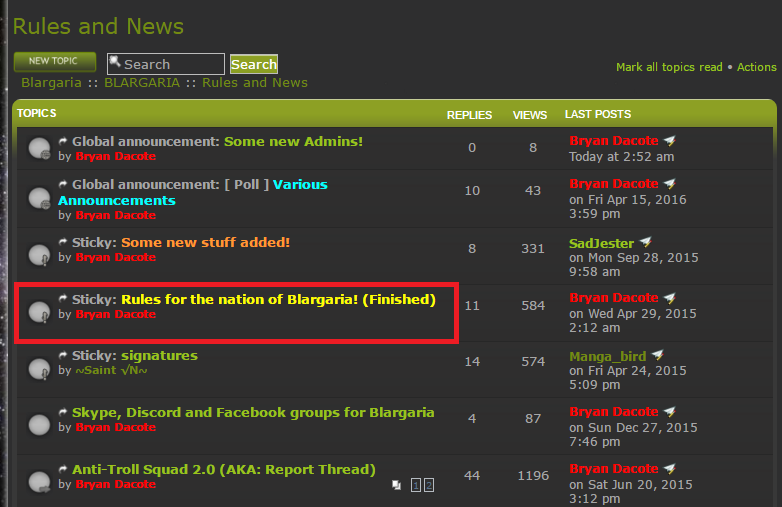Go to page 2 of Anti-Troll Squad topic
The width and height of the screenshot is (782, 507).
[x=429, y=485]
